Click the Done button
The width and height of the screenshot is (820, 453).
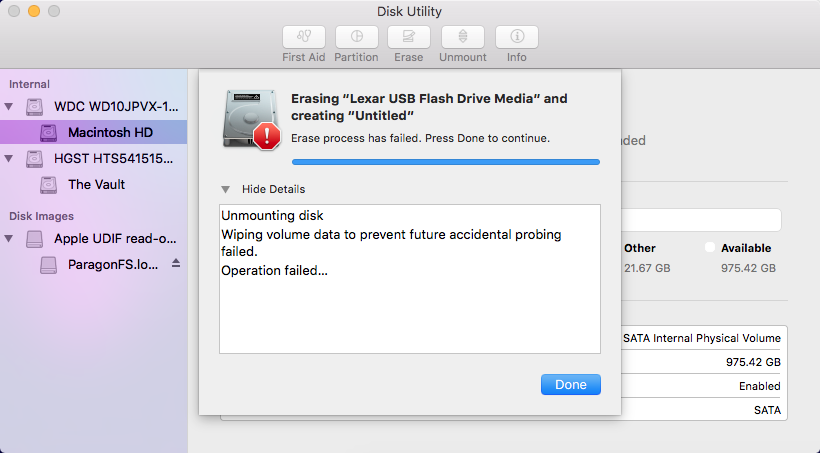point(571,384)
